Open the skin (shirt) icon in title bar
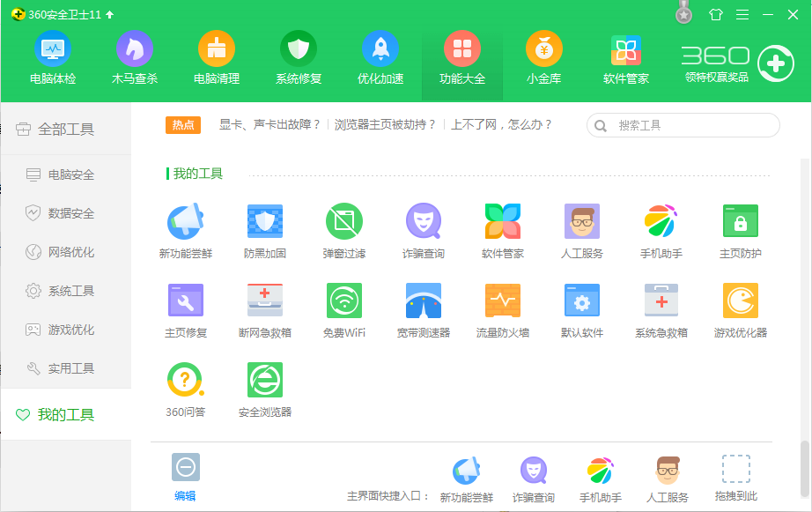This screenshot has width=812, height=512. coord(716,14)
